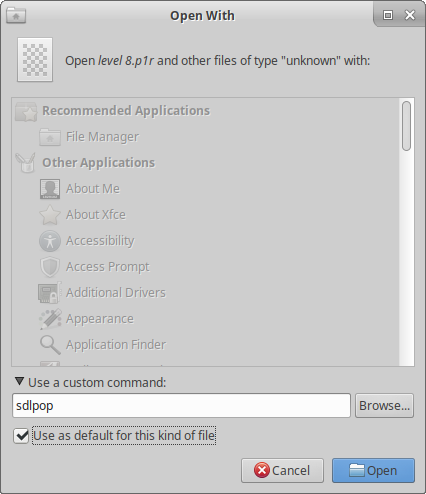Confirm with the Open button
Image resolution: width=426 pixels, height=494 pixels.
coord(373,470)
